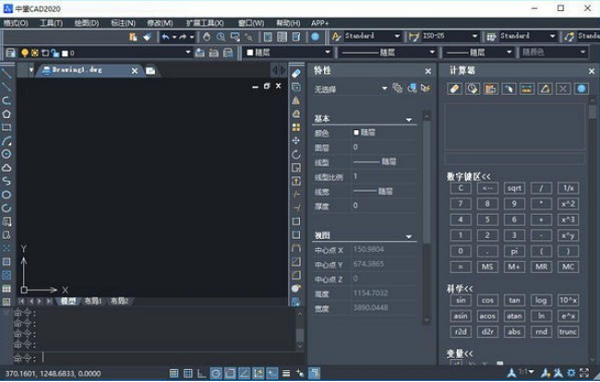Click the settings gear in status bar
The image size is (600, 382).
(x=571, y=372)
